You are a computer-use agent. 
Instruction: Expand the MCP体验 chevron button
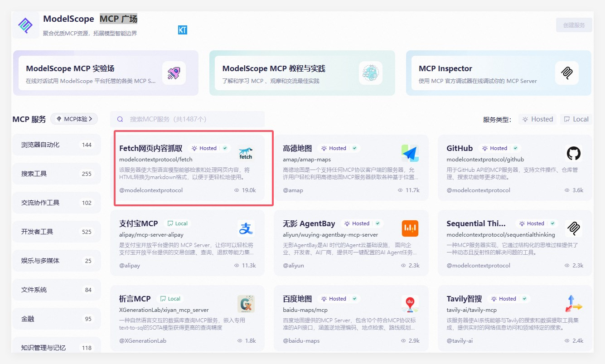click(x=74, y=119)
